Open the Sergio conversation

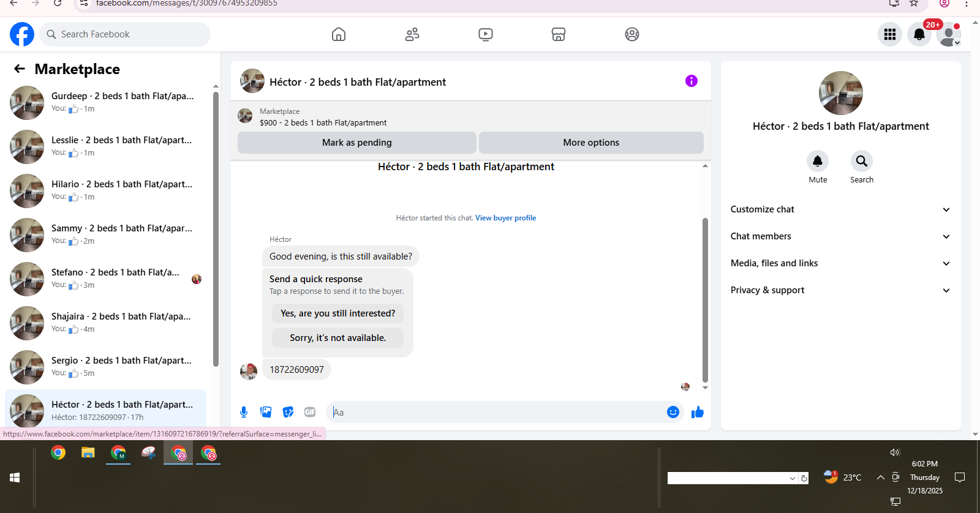point(105,367)
